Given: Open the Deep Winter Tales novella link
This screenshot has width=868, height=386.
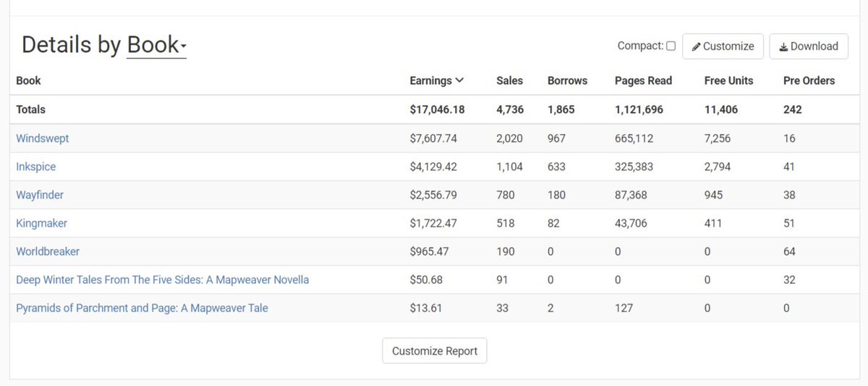Looking at the screenshot, I should point(162,280).
